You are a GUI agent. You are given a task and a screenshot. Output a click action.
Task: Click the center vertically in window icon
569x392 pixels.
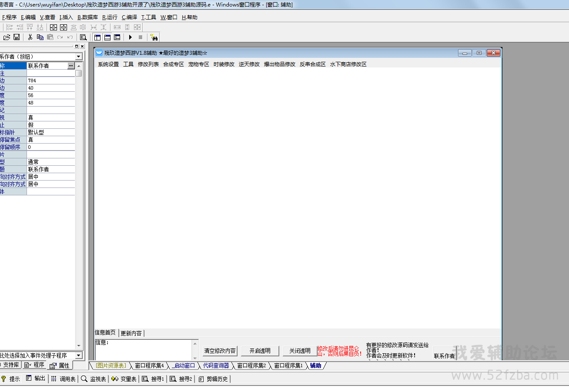tap(64, 27)
